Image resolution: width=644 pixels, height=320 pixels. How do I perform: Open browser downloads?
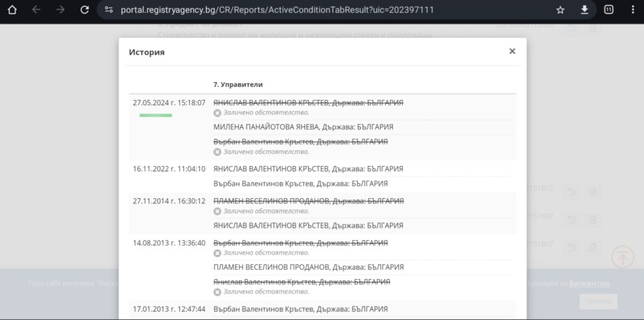[584, 10]
